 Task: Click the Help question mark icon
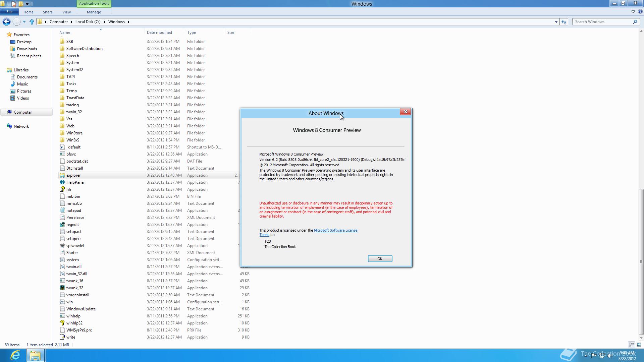coord(640,12)
